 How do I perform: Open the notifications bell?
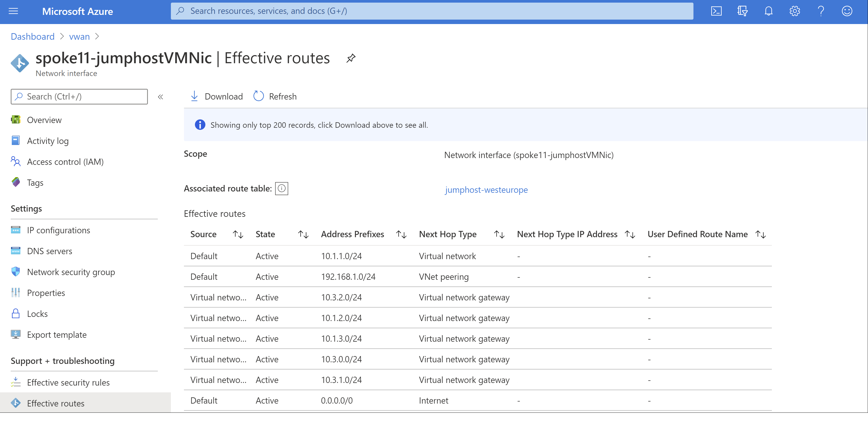768,11
